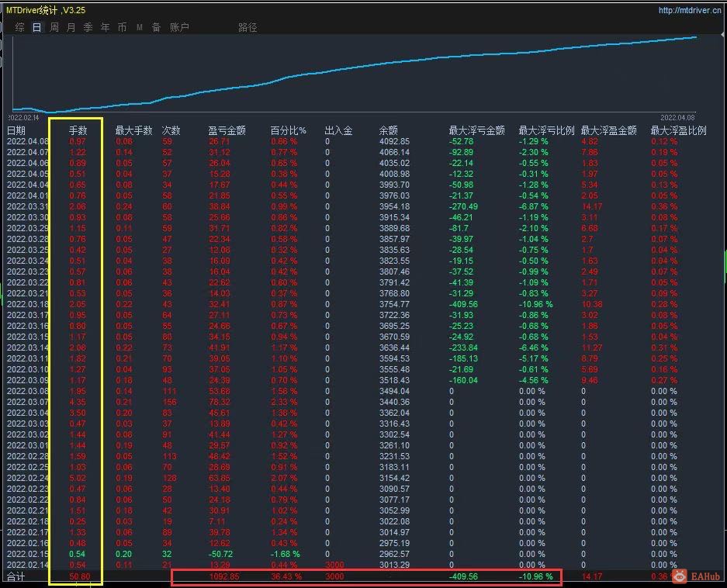727x588 pixels.
Task: Select the 2022.02.15 date row
Action: click(x=27, y=554)
